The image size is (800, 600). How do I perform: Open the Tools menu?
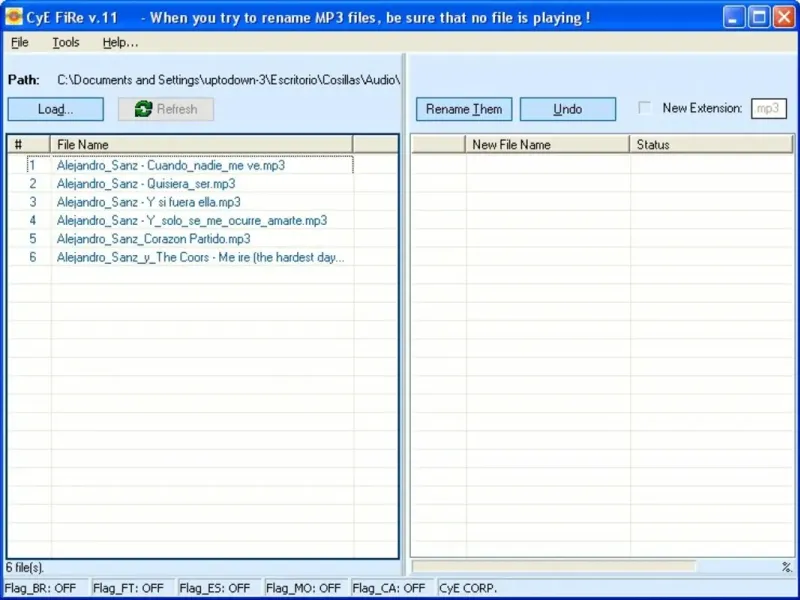click(66, 42)
